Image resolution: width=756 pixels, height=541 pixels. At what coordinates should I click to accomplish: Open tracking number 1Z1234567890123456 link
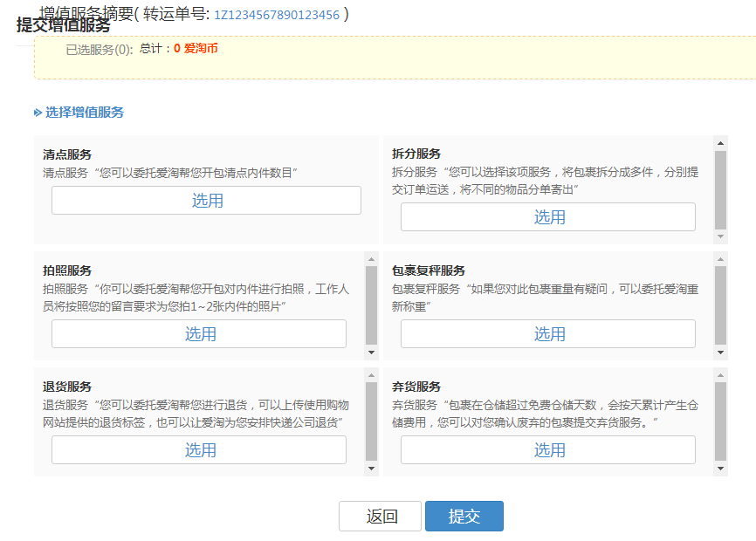click(x=276, y=15)
